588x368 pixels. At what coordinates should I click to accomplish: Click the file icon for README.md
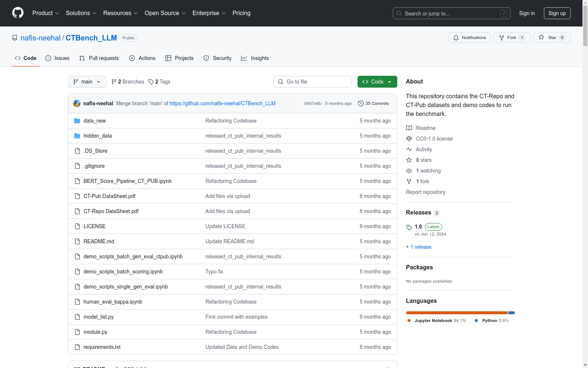click(x=77, y=241)
